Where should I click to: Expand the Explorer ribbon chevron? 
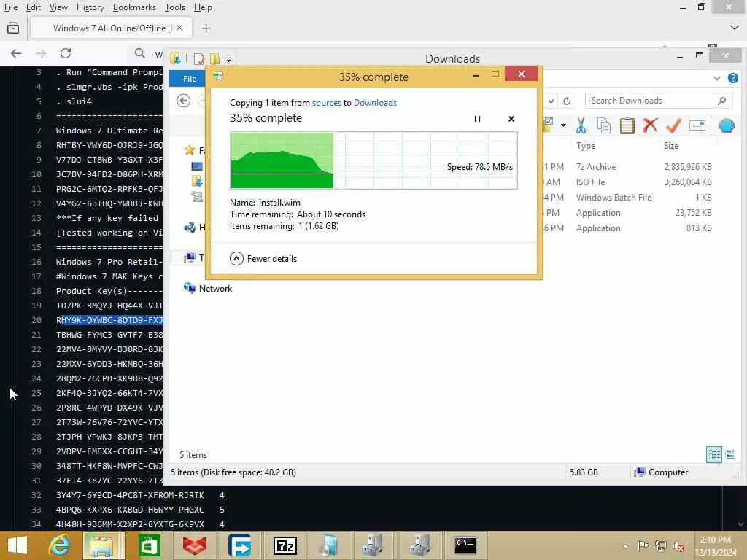717,78
